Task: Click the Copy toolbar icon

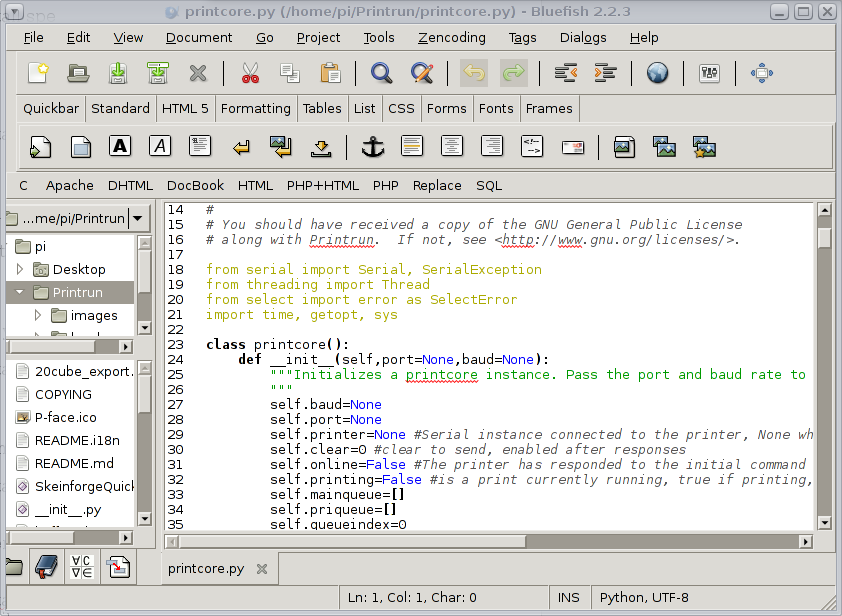Action: tap(290, 73)
